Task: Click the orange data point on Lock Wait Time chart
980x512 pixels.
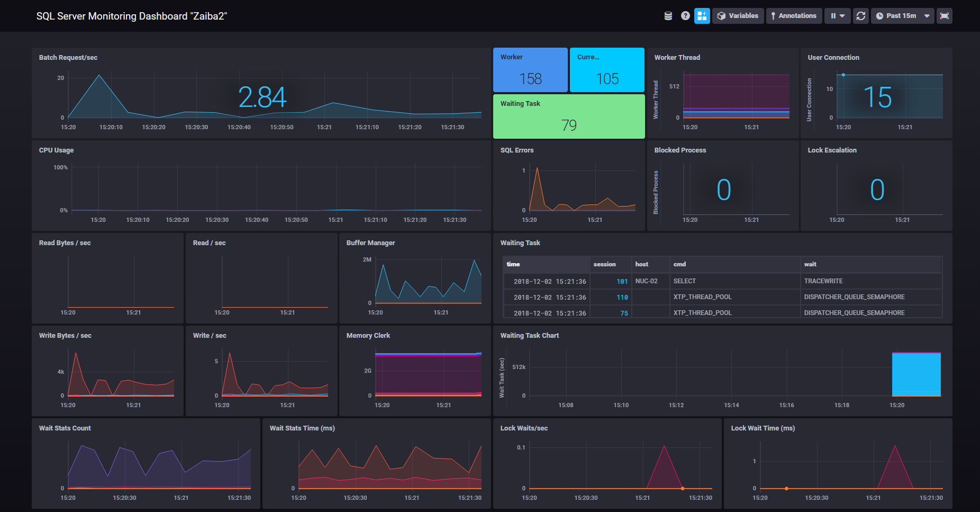Action: coord(786,488)
